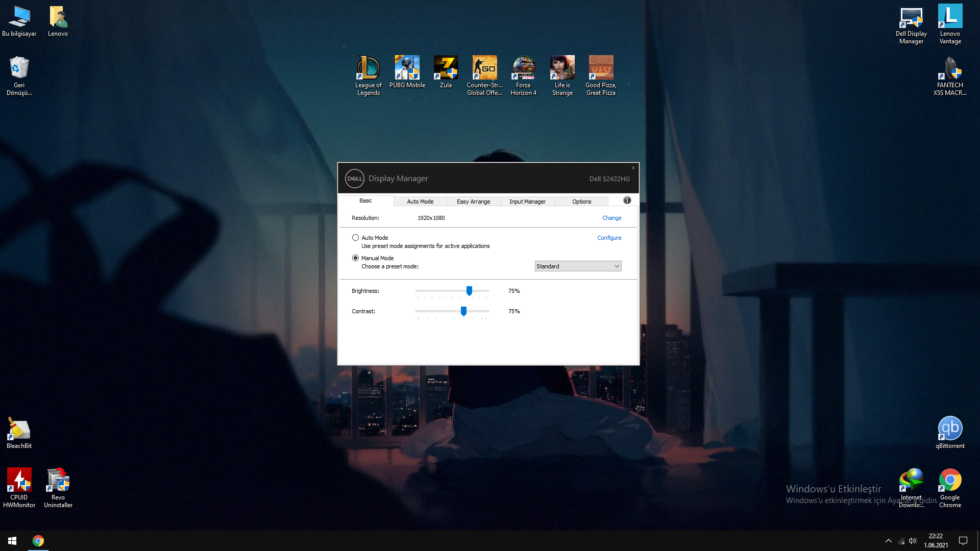Select the Manual Mode radio button
This screenshot has height=551, width=980.
click(355, 258)
